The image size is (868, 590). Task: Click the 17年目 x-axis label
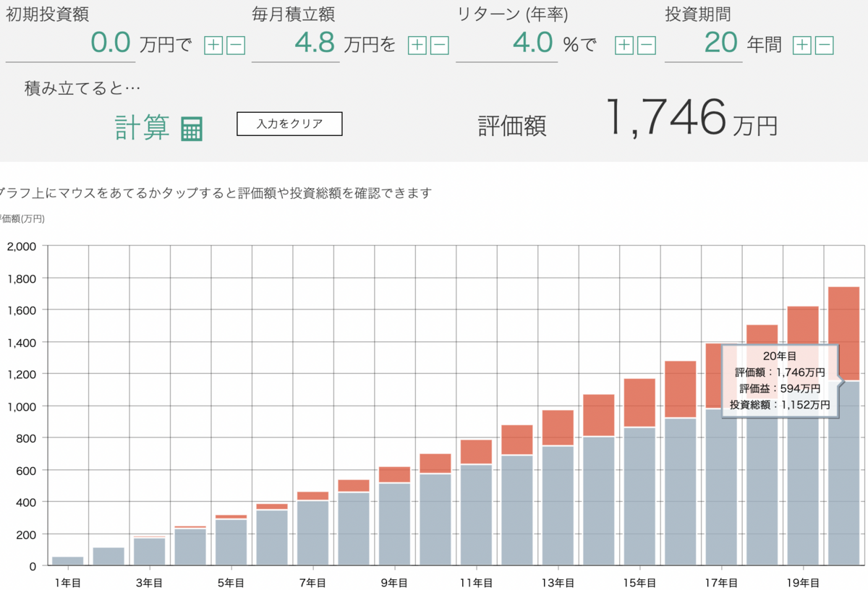[720, 581]
